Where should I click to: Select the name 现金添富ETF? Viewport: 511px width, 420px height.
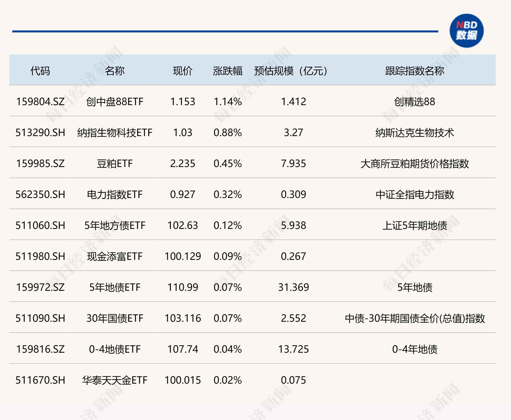click(115, 256)
